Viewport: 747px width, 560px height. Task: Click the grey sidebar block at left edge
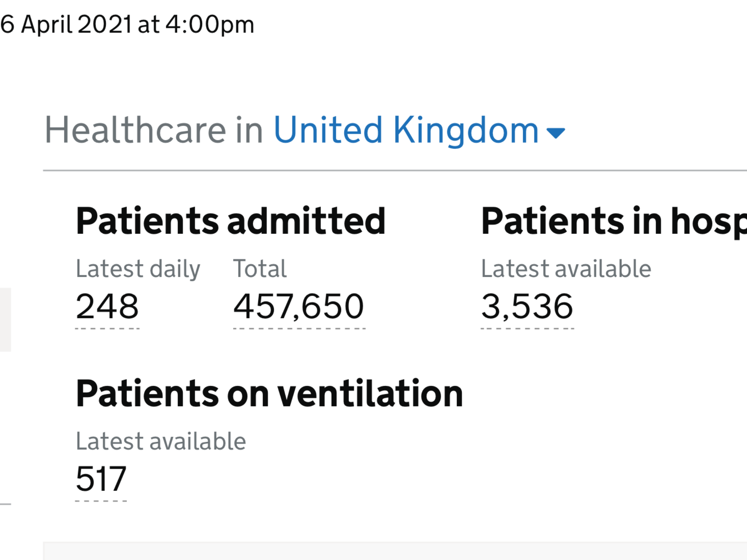pyautogui.click(x=5, y=320)
